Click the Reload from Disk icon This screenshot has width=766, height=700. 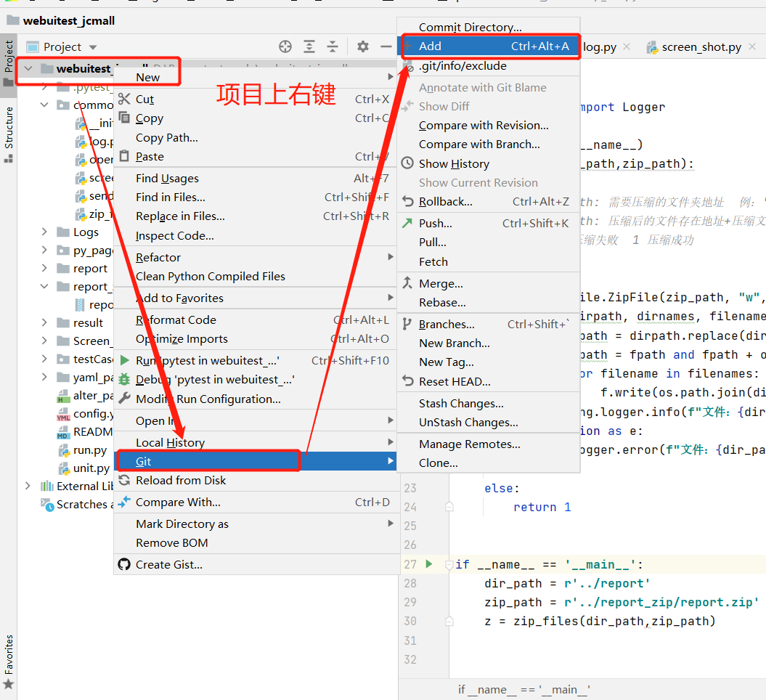pos(125,480)
